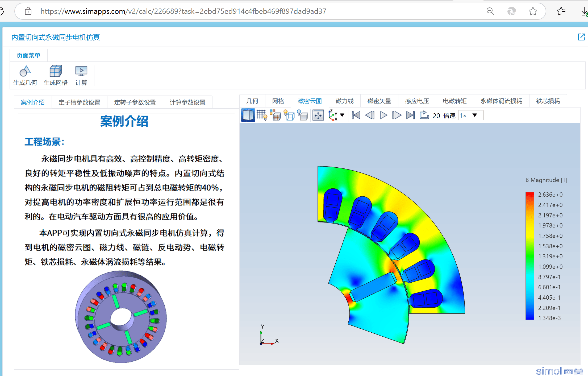588x376 pixels.
Task: Click the browser refresh icon
Action: [1, 11]
